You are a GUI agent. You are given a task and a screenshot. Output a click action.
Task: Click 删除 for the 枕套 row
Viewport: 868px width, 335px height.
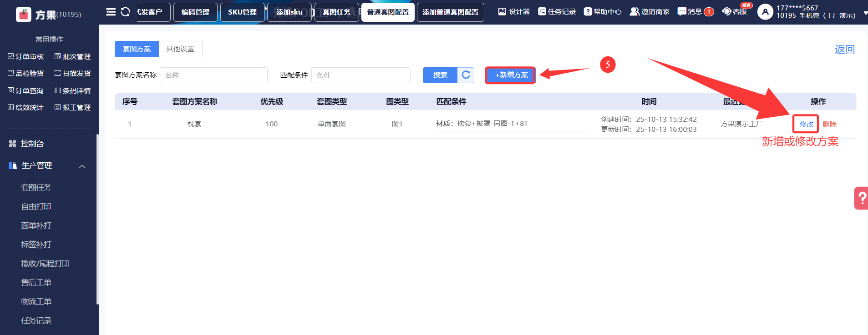click(829, 124)
